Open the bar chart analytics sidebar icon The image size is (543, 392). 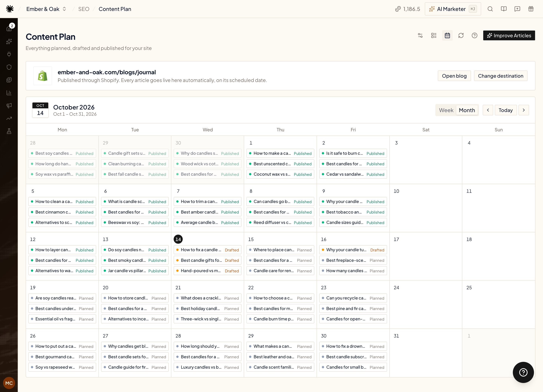[x=9, y=93]
